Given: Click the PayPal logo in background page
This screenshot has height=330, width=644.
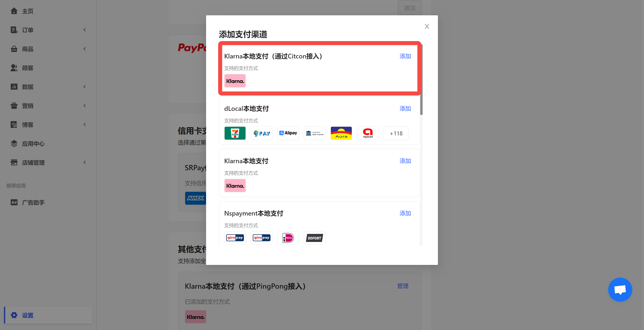Looking at the screenshot, I should click(192, 48).
